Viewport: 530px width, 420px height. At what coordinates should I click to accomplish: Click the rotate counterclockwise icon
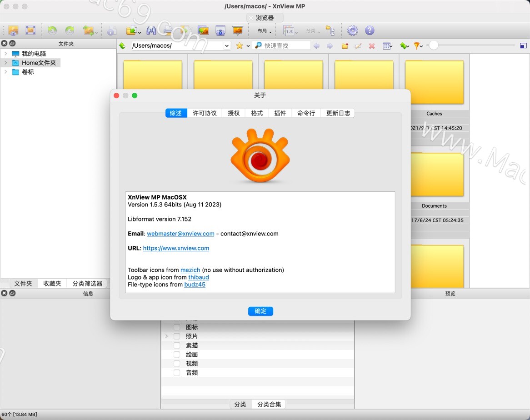(52, 30)
